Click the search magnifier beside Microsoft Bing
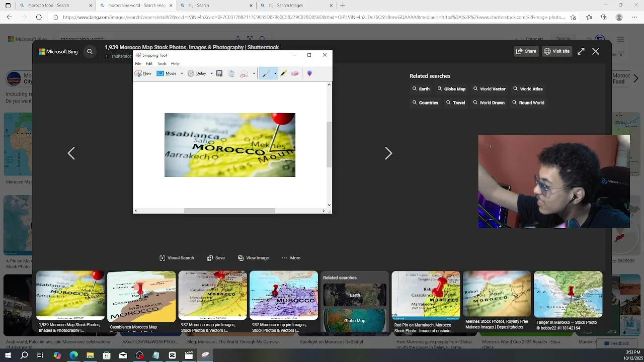 [90, 51]
